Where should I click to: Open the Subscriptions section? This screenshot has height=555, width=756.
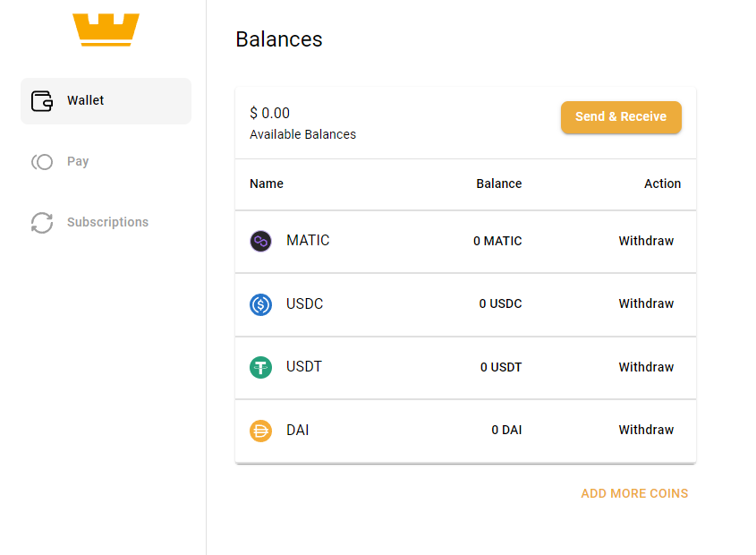107,223
